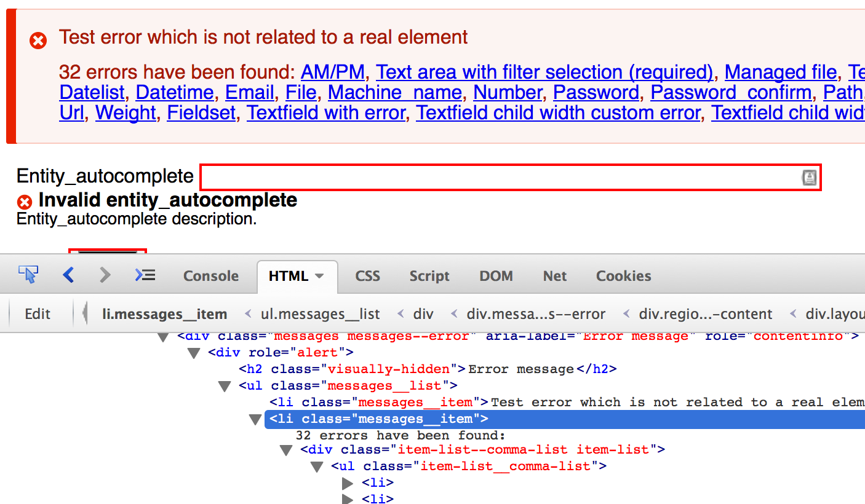Click the error icon beside Invalid entity_autocomplete

click(x=23, y=201)
